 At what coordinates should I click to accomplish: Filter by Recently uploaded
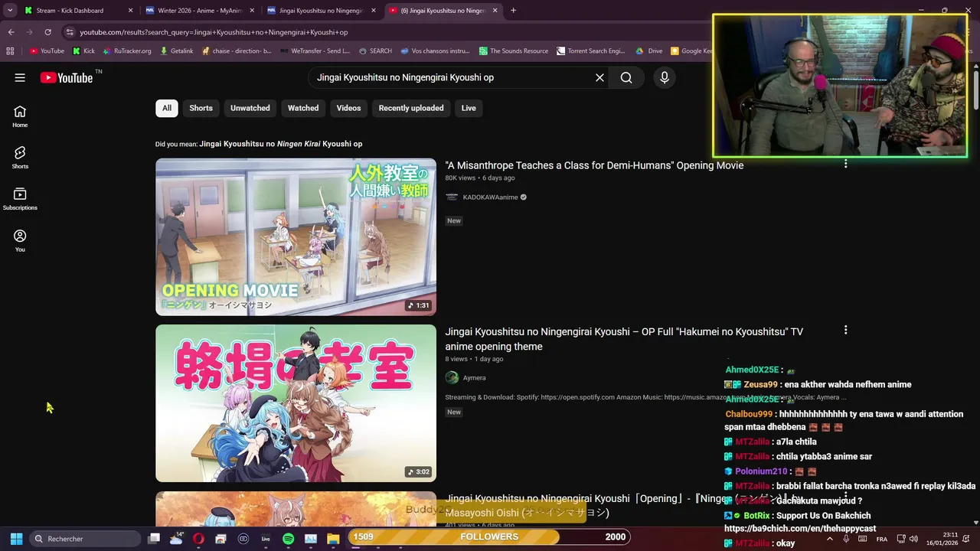(x=411, y=108)
